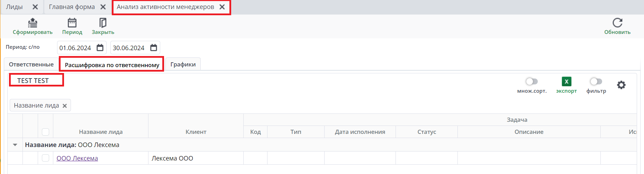644x174 pixels.
Task: Click the Сформировать toolbar icon
Action: coord(33,23)
